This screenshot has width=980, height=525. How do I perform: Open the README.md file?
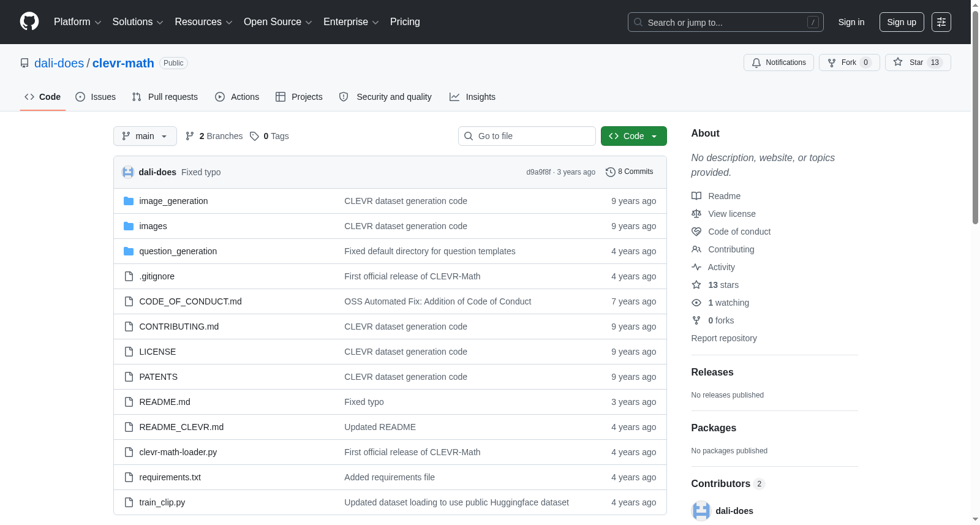coord(165,402)
